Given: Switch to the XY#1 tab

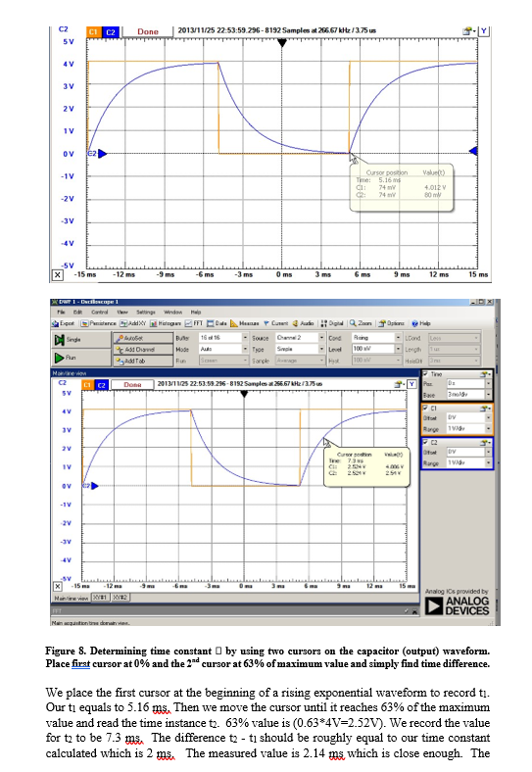Looking at the screenshot, I should pyautogui.click(x=101, y=598).
